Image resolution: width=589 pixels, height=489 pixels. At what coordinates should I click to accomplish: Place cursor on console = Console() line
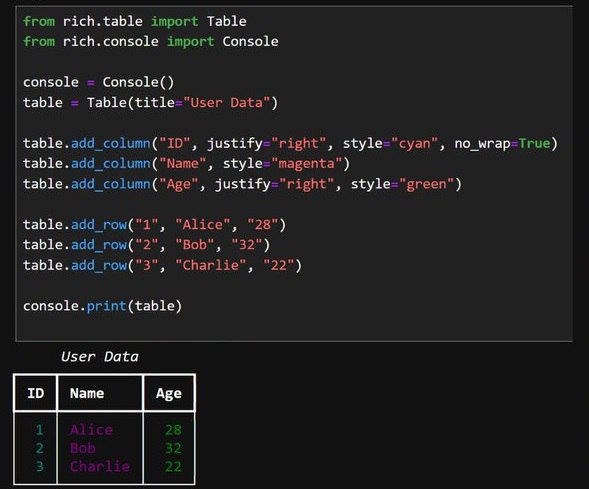coord(99,82)
